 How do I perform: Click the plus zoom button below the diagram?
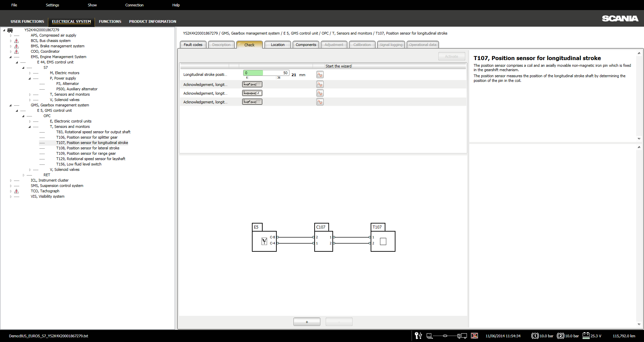[307, 322]
